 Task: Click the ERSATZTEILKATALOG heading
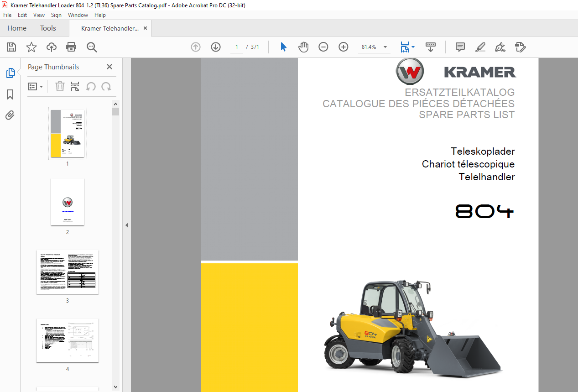pyautogui.click(x=460, y=93)
